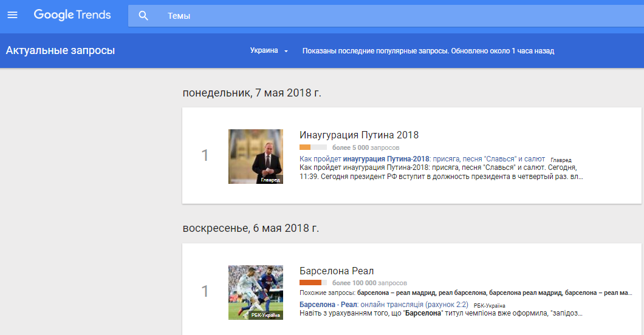Open the Barcelona Real match thumbnail
The height and width of the screenshot is (335, 644).
(x=255, y=293)
